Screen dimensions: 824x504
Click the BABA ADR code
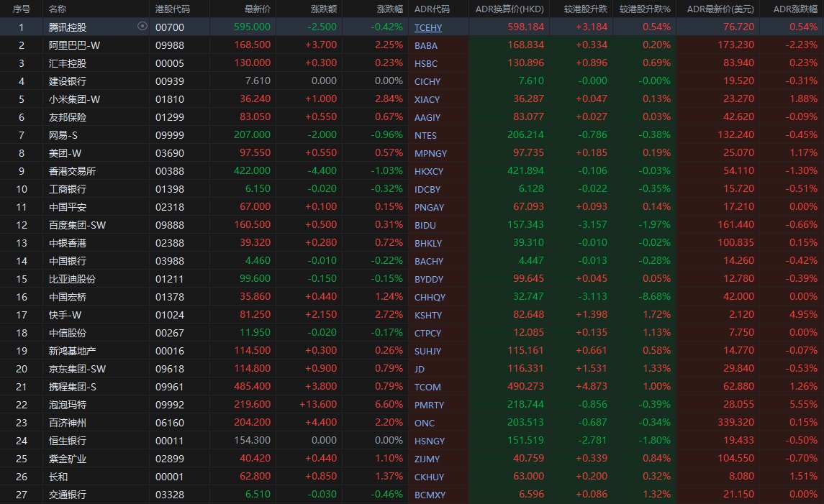(425, 46)
